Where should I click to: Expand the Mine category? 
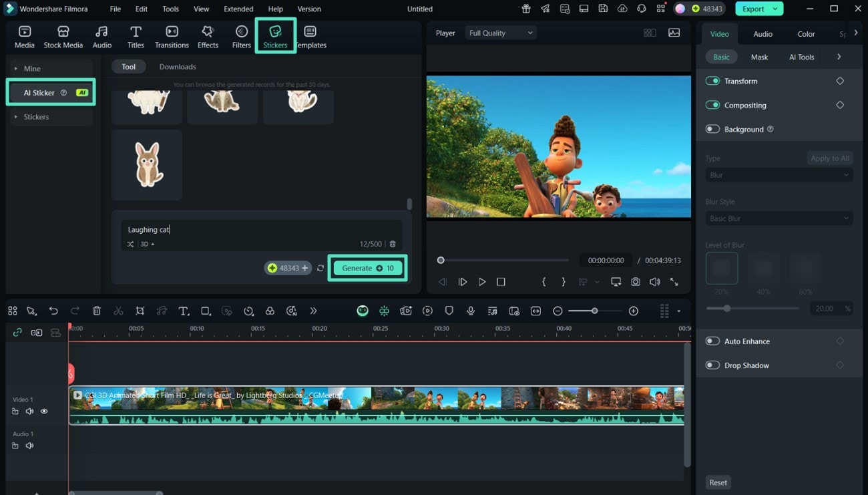[x=50, y=68]
